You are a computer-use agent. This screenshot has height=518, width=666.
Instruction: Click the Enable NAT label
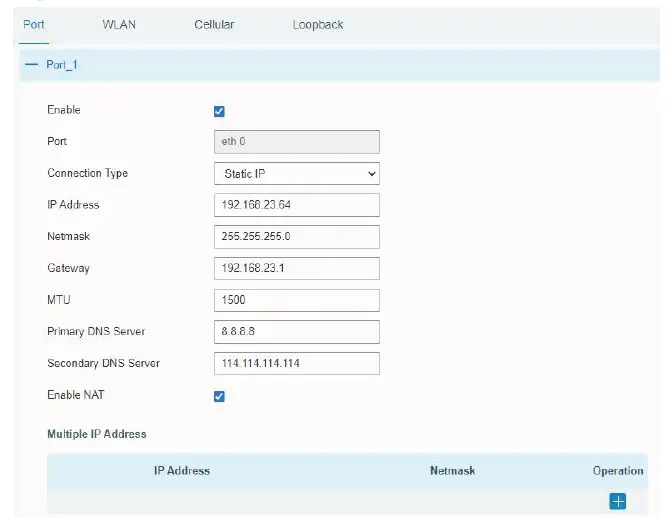pos(76,395)
